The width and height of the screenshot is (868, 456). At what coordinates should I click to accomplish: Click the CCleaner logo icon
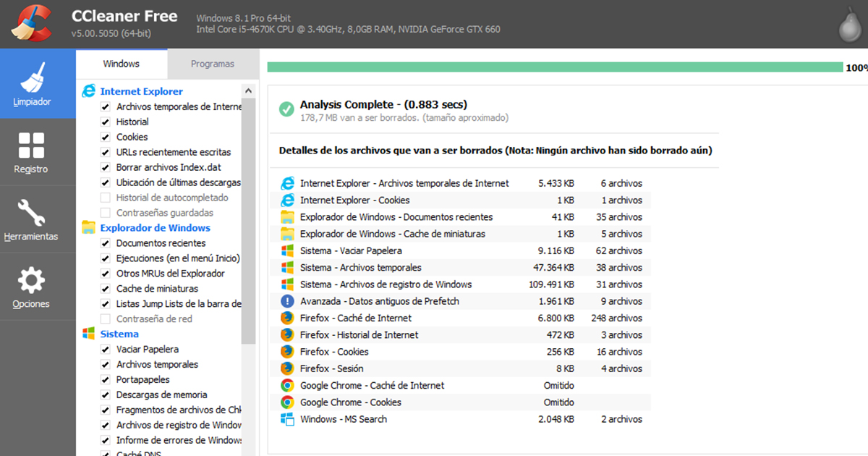coord(30,24)
